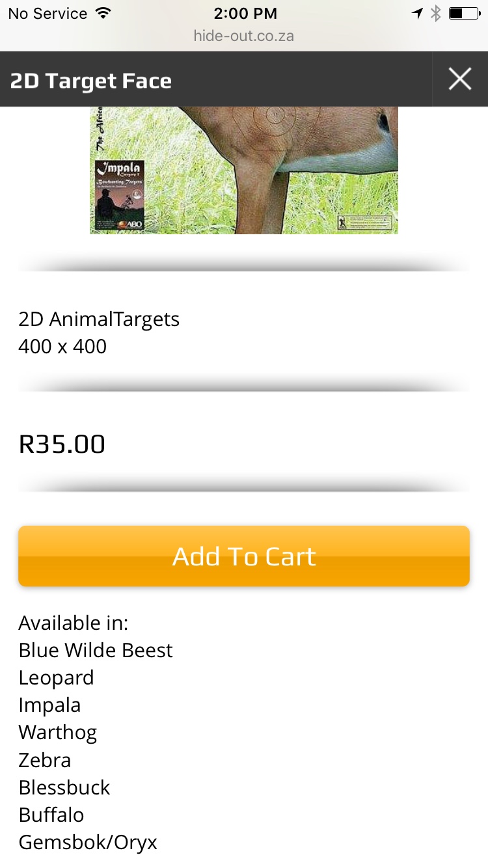Image resolution: width=488 pixels, height=868 pixels.
Task: Tap the battery level indicator
Action: [x=463, y=14]
